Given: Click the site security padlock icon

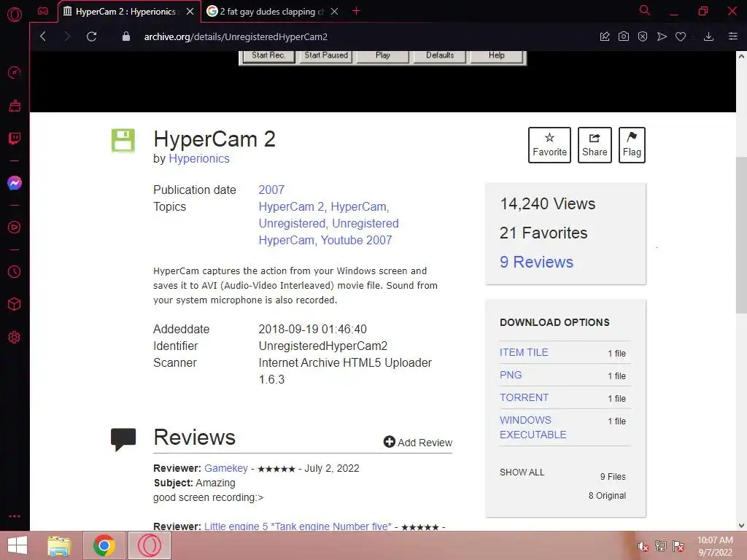Looking at the screenshot, I should 125,36.
